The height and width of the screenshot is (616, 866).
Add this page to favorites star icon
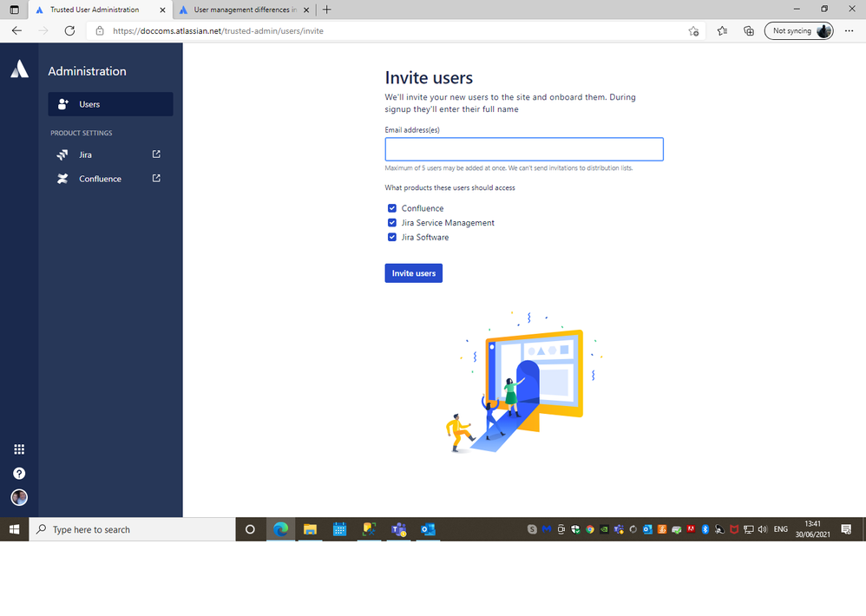[x=693, y=31]
